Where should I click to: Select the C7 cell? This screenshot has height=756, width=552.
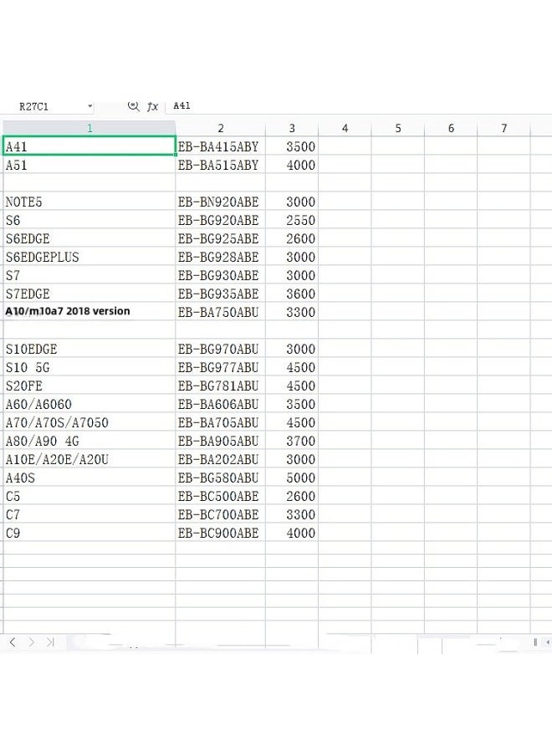tap(89, 514)
